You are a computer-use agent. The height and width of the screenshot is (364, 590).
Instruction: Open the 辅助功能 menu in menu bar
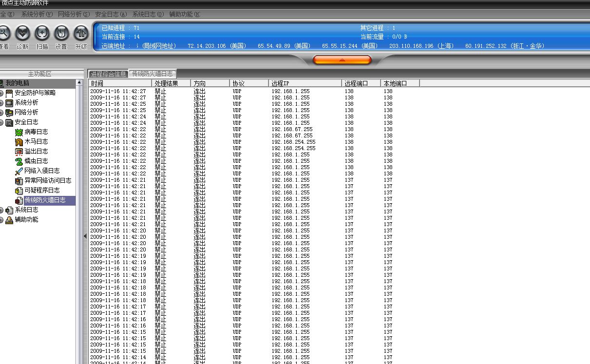[x=184, y=15]
